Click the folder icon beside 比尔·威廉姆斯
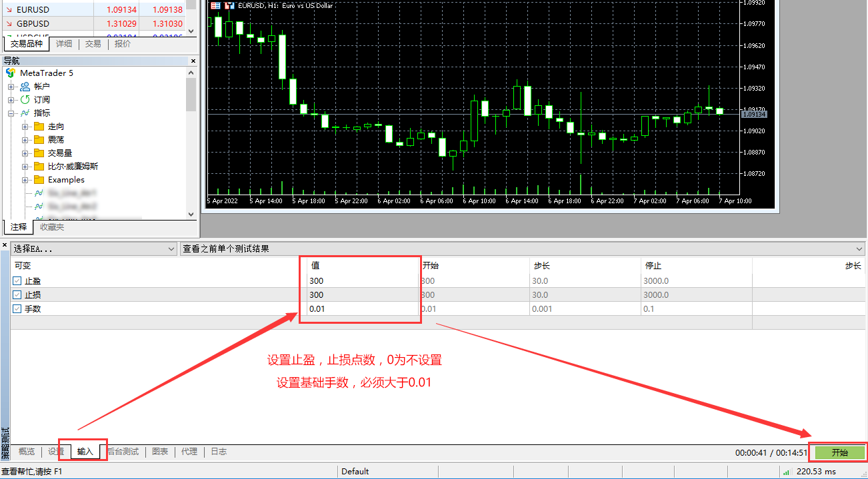The width and height of the screenshot is (868, 479). pyautogui.click(x=39, y=166)
